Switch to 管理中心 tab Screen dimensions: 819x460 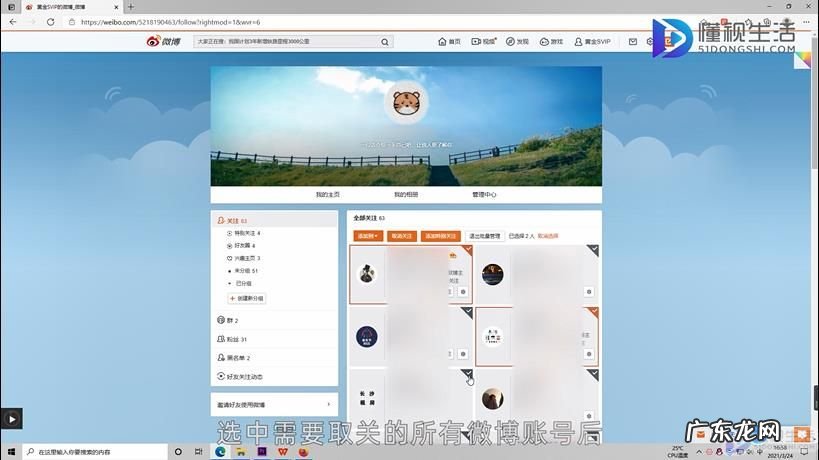pyautogui.click(x=484, y=194)
